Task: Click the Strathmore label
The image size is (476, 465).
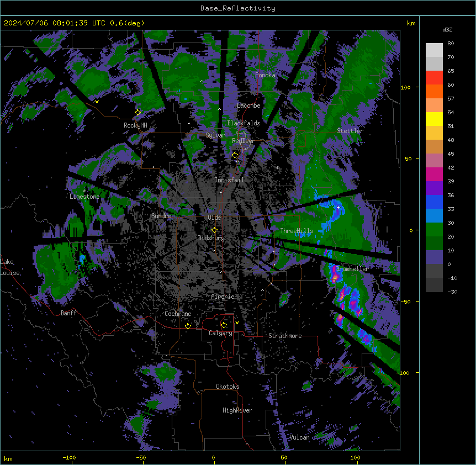Action: point(285,336)
